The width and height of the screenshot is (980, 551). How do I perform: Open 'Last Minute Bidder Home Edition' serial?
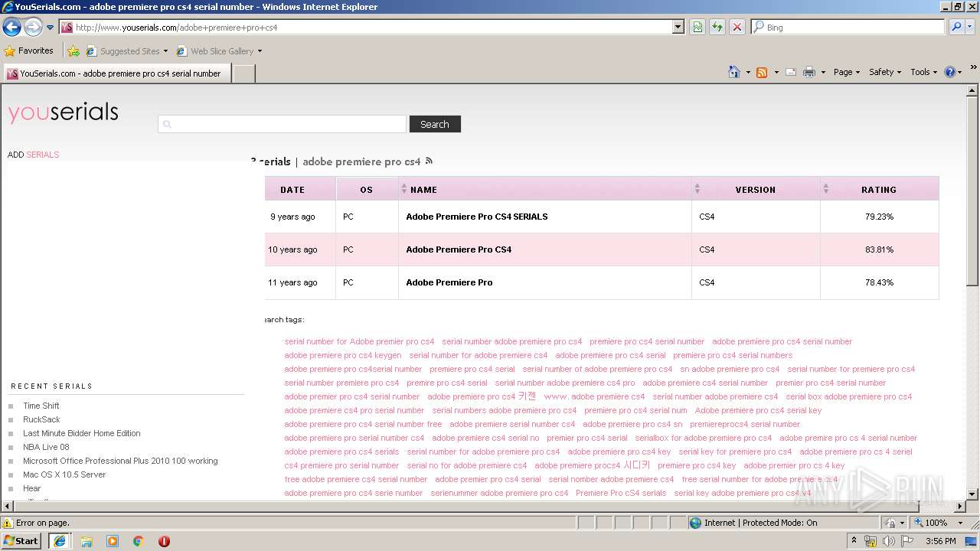(82, 433)
